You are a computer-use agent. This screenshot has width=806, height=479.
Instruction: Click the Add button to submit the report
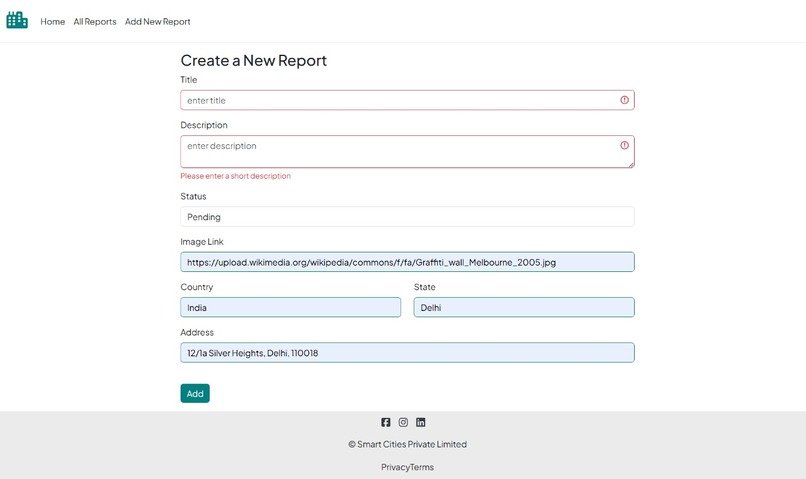195,393
